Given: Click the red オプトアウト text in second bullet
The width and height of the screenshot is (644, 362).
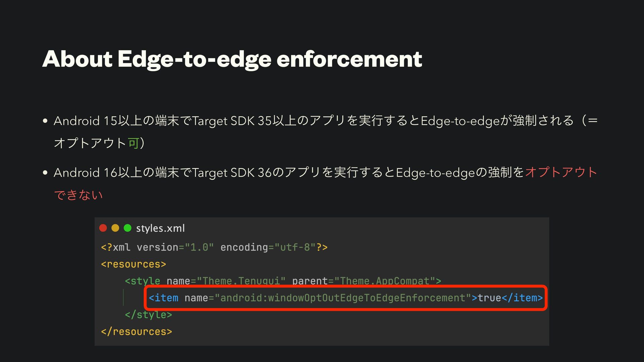Looking at the screenshot, I should click(x=561, y=172).
